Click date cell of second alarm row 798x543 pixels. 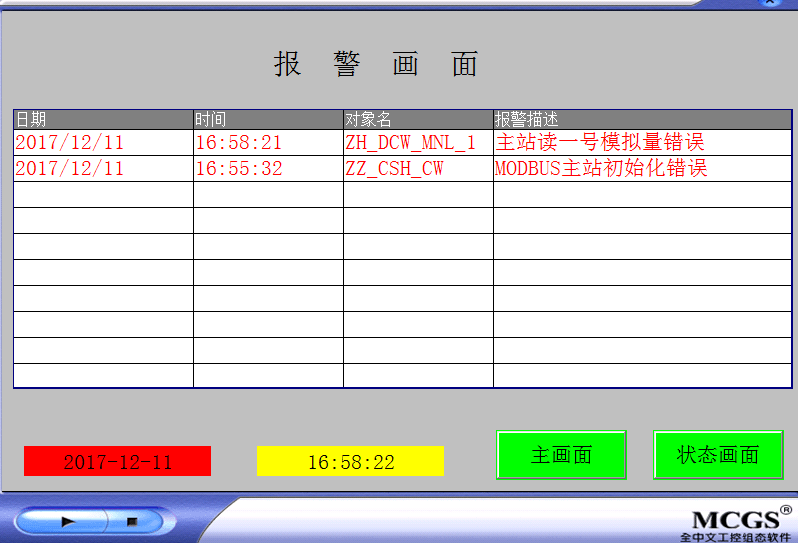[x=70, y=169]
